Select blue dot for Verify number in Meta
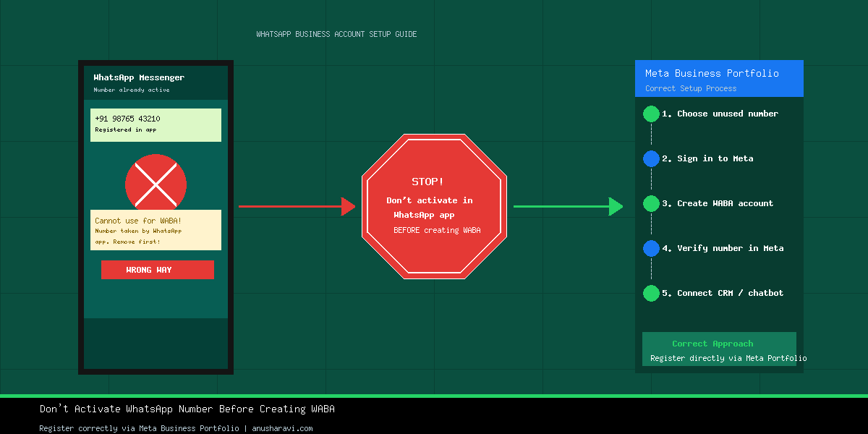Image resolution: width=868 pixels, height=434 pixels. point(651,248)
